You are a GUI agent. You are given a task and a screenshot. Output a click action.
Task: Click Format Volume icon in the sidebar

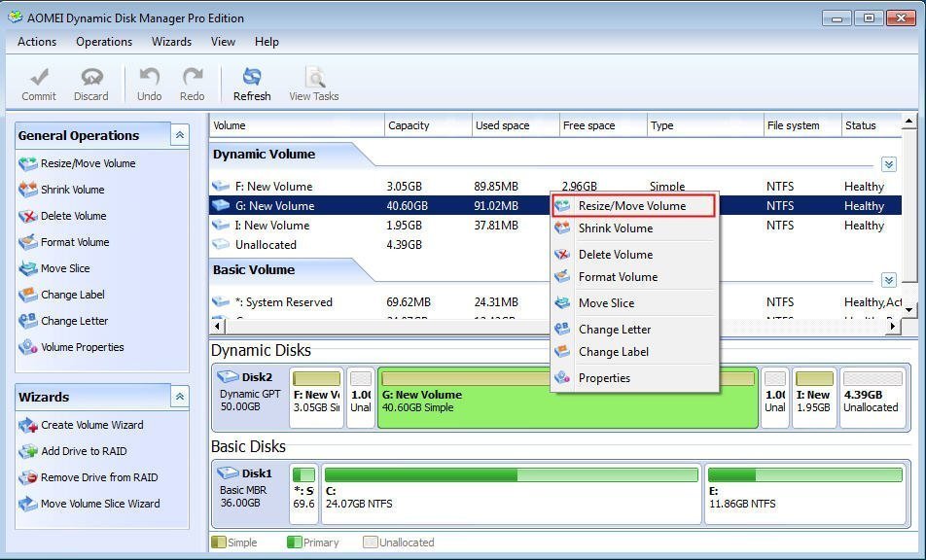coord(28,242)
